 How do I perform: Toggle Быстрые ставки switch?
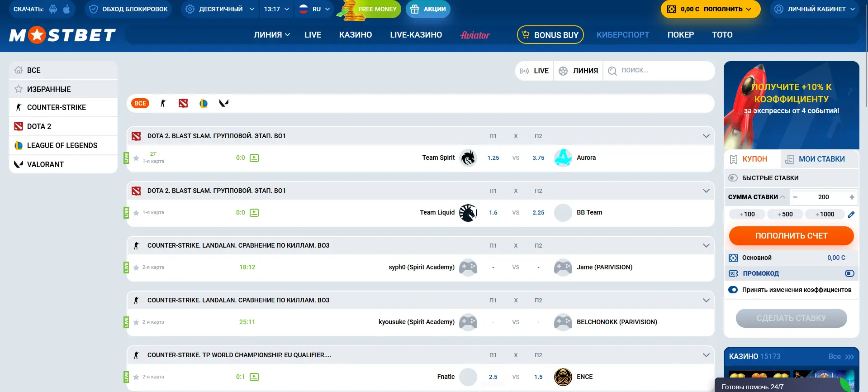[733, 178]
